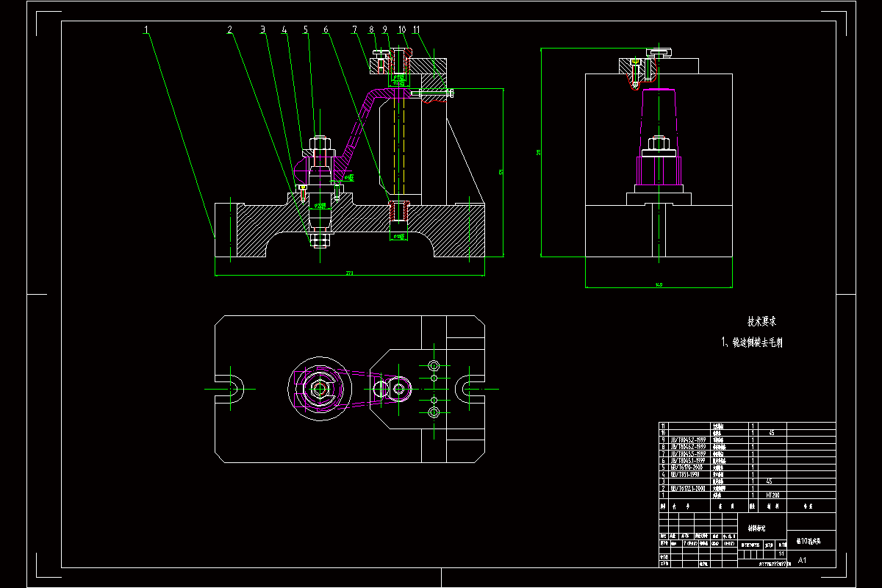
Task: Select the magenta workpiece in the side view
Action: (659, 136)
